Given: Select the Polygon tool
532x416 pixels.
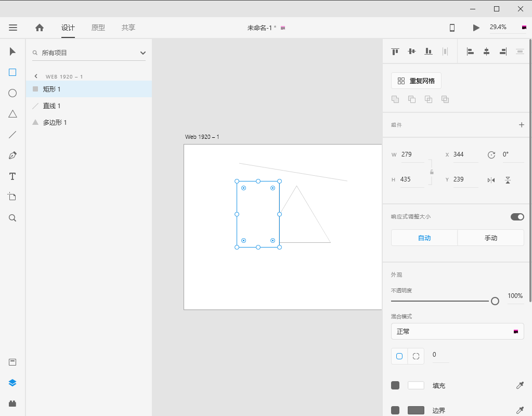Looking at the screenshot, I should [12, 114].
